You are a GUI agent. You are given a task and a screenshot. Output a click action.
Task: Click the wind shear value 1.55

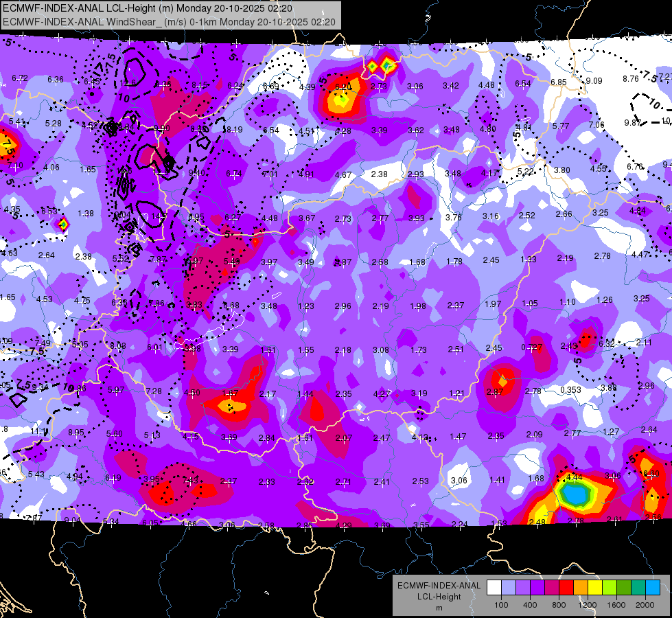tap(306, 350)
